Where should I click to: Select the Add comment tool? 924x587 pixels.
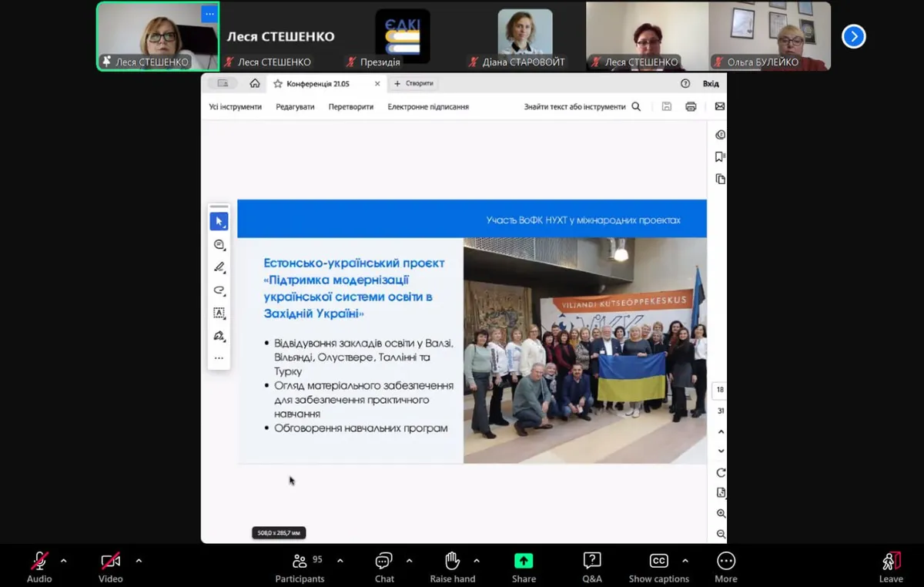[x=219, y=244]
